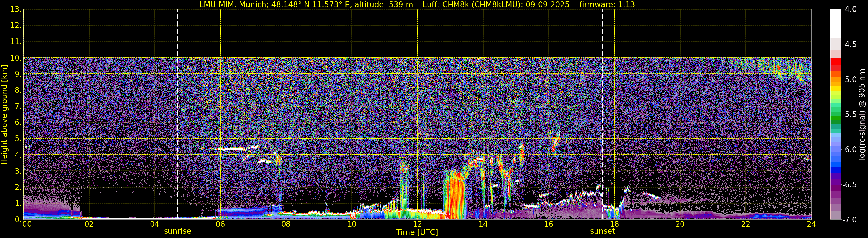Screen dimensions: 868x238
Task: Click the white band atop the colorbar
Action: click(835, 24)
